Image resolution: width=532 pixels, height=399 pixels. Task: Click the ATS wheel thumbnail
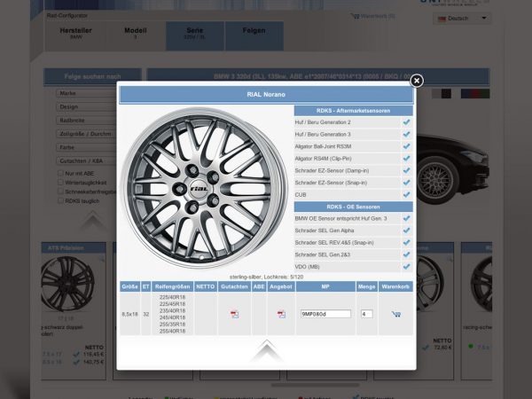pyautogui.click(x=68, y=284)
